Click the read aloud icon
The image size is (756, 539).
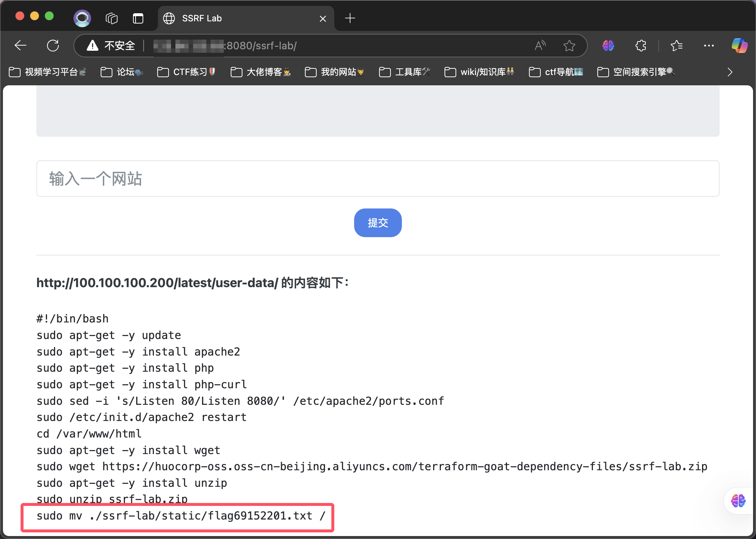point(540,46)
